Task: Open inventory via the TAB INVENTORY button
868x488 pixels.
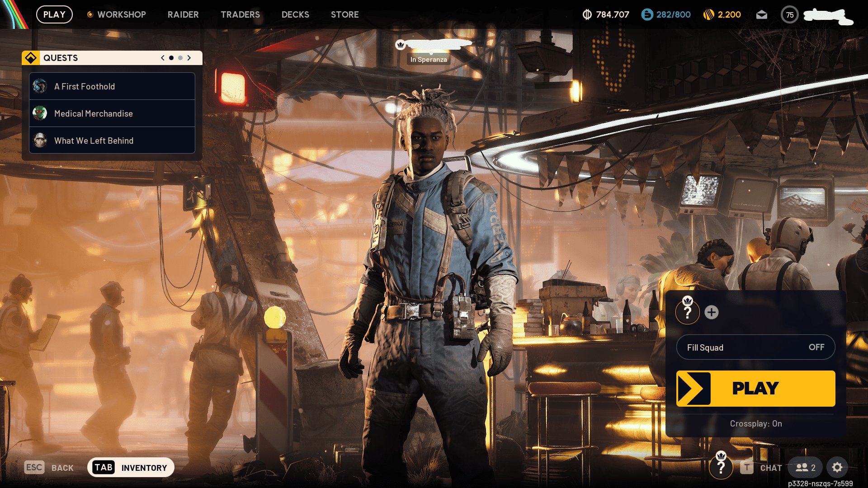Action: coord(130,467)
